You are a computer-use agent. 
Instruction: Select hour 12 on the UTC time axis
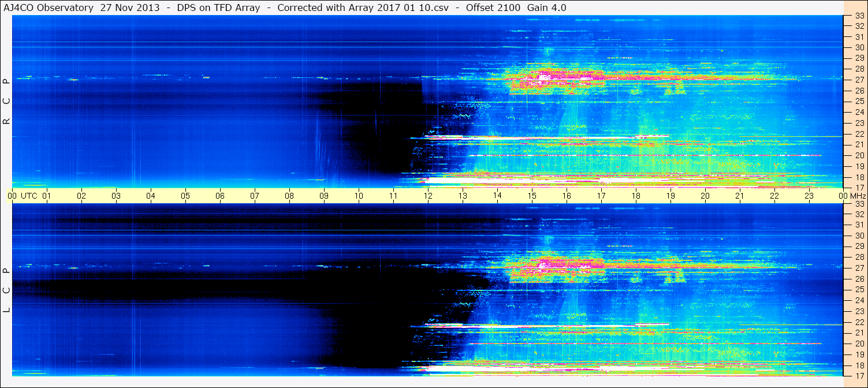428,196
